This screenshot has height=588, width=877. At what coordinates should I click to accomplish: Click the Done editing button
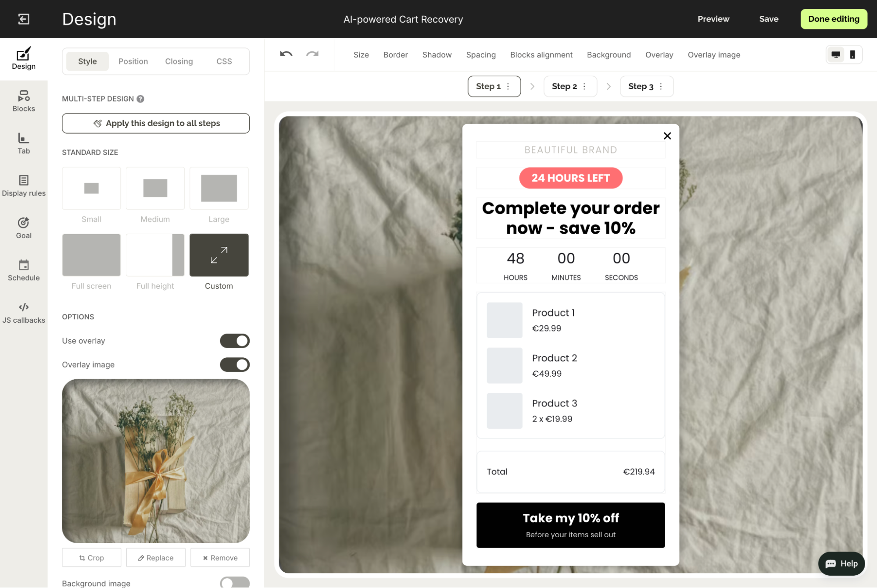[x=834, y=19]
